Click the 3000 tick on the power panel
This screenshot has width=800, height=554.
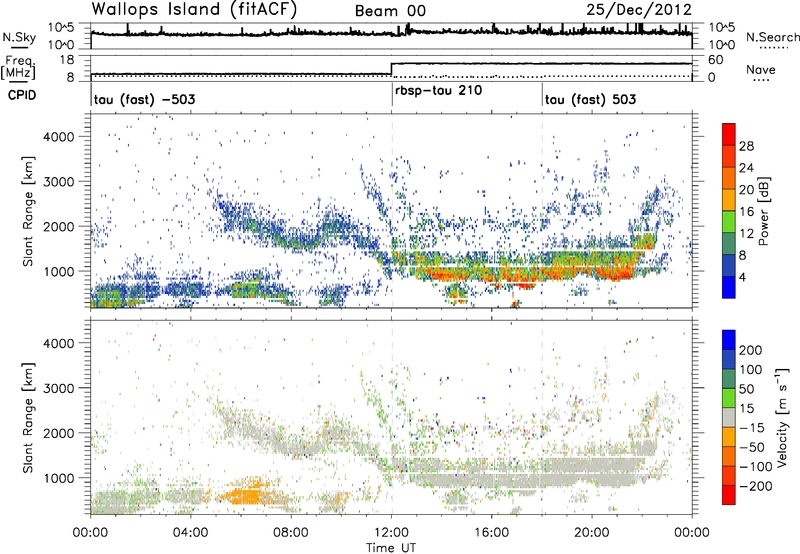coord(59,182)
